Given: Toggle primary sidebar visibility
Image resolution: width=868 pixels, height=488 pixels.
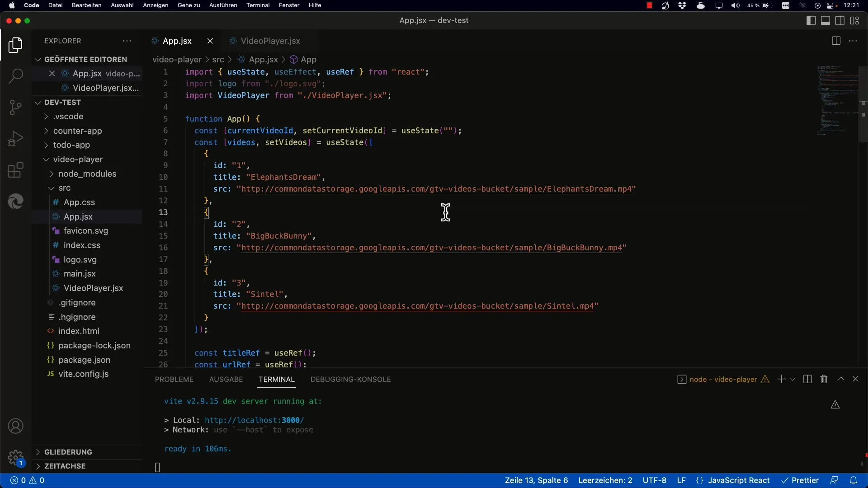Looking at the screenshot, I should [x=811, y=21].
